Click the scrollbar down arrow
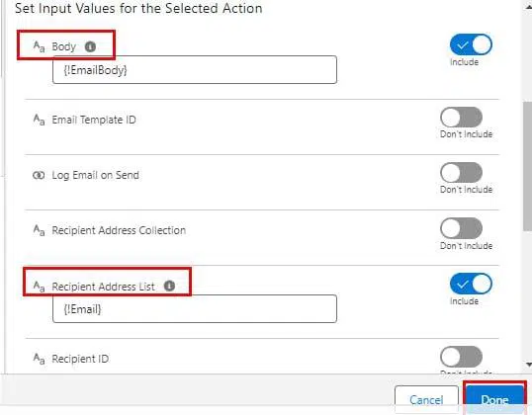The image size is (532, 415). pos(528,365)
